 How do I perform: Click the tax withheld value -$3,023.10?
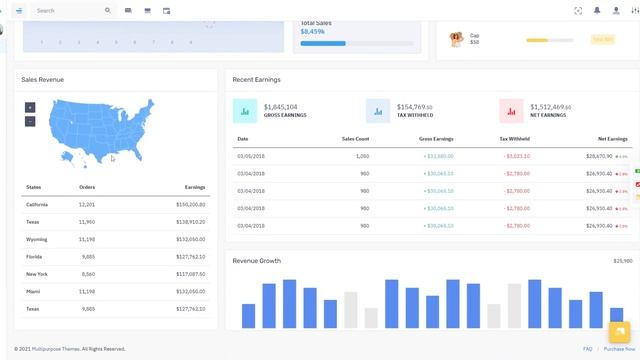pyautogui.click(x=516, y=156)
